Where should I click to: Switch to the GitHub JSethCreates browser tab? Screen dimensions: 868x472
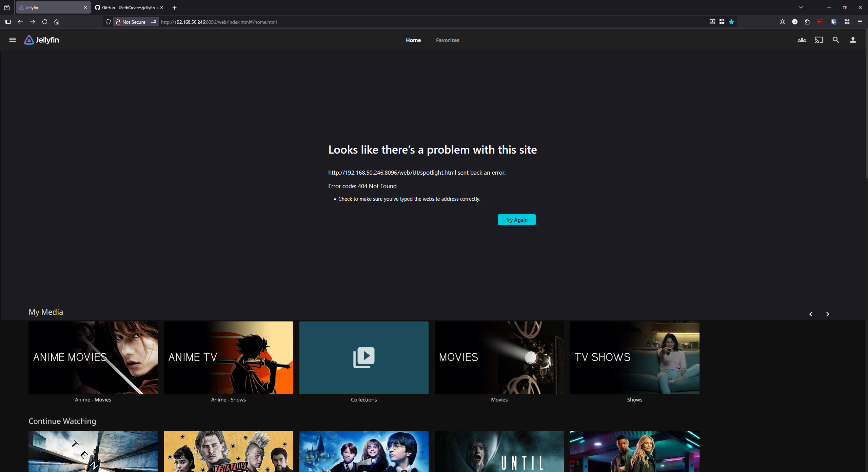[129, 7]
